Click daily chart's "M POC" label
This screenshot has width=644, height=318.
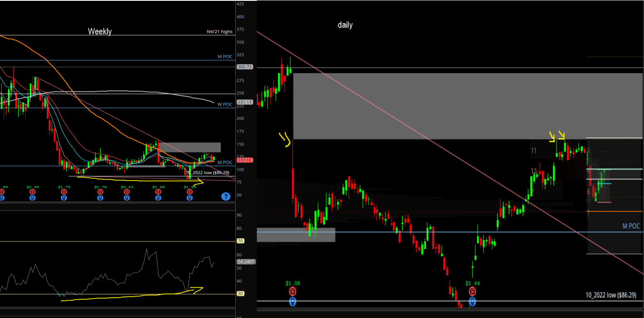(631, 226)
